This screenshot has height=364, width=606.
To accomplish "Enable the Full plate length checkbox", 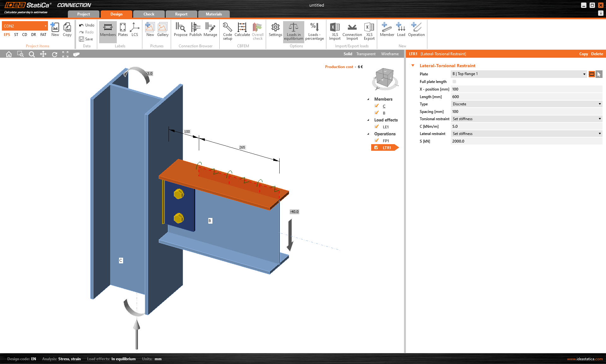I will click(454, 81).
